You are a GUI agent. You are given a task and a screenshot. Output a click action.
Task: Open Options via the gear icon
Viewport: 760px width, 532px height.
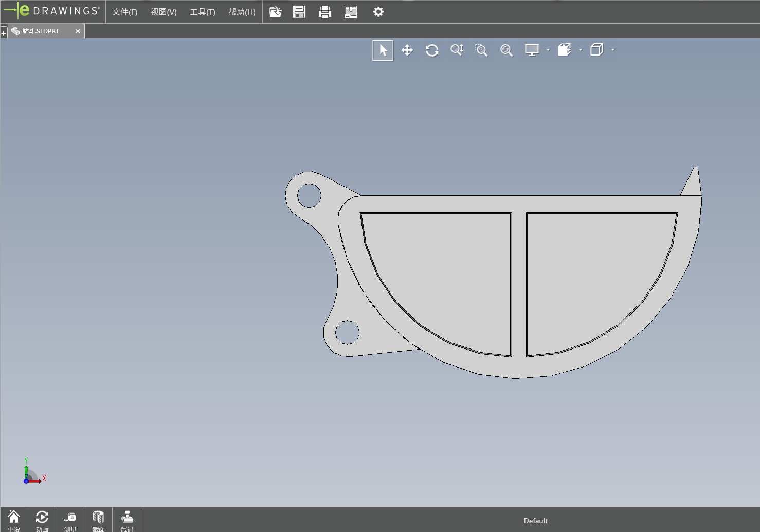(378, 12)
